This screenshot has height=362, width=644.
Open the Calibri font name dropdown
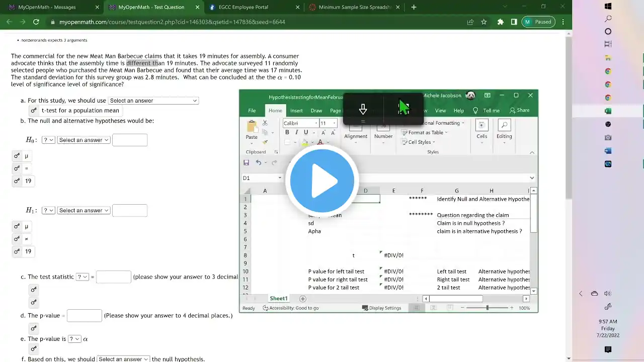point(316,123)
